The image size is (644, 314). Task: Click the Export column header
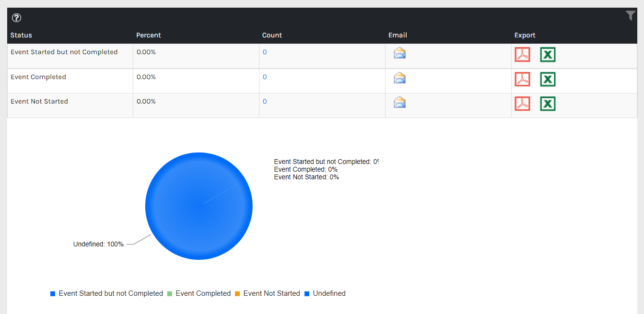point(525,35)
